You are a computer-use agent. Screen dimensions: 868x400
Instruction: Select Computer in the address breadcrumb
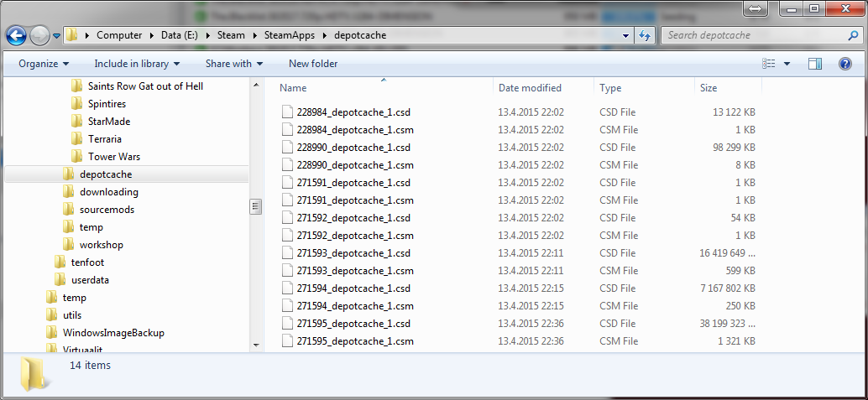(119, 35)
